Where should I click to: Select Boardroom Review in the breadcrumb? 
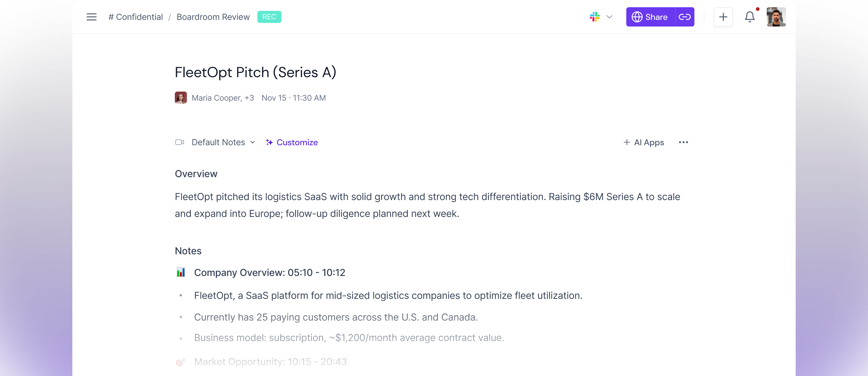pyautogui.click(x=213, y=17)
